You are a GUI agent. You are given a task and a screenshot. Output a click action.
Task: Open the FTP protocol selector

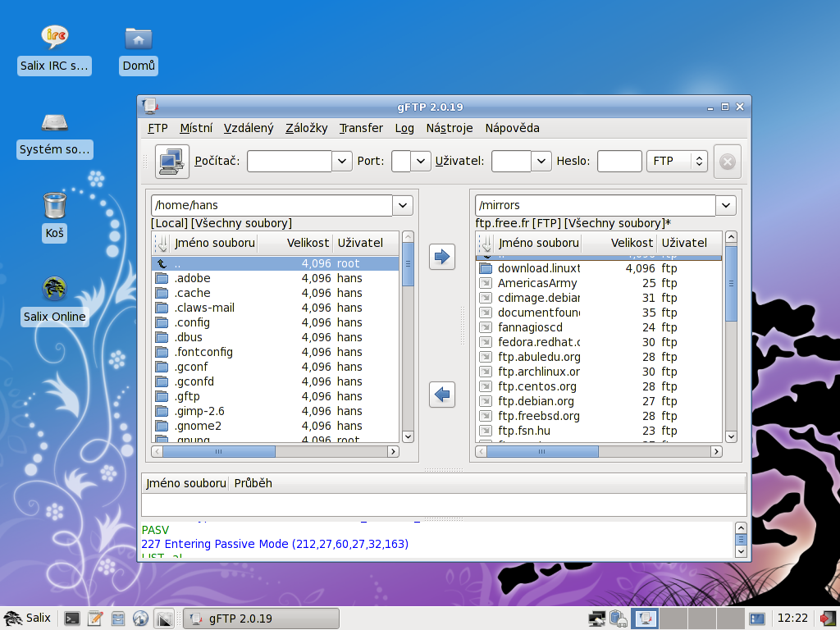pos(677,162)
